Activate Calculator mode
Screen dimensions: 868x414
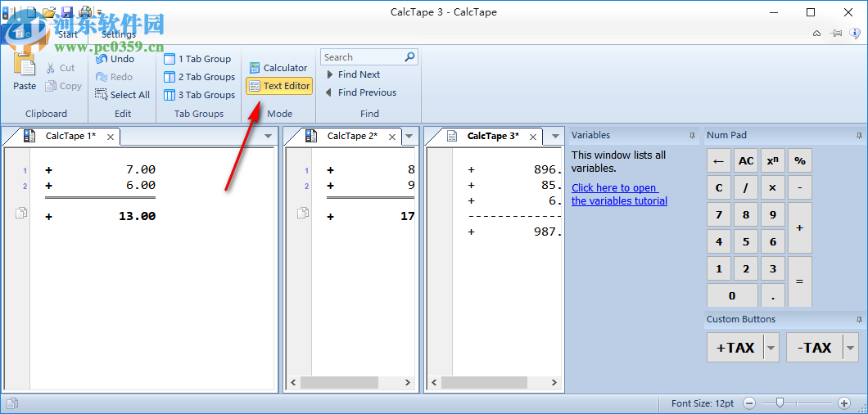278,68
